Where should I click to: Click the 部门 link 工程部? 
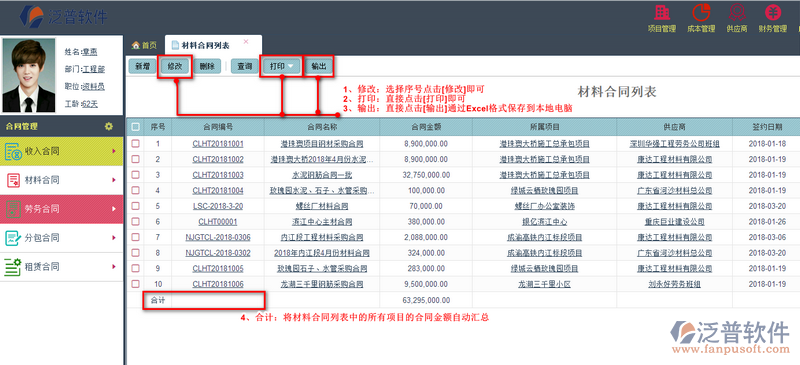point(93,68)
